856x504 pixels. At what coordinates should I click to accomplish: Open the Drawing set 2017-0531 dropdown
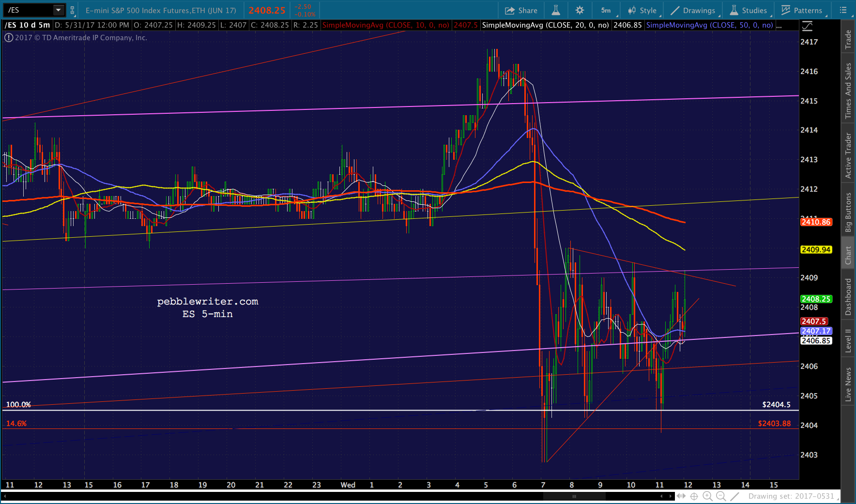coord(793,496)
